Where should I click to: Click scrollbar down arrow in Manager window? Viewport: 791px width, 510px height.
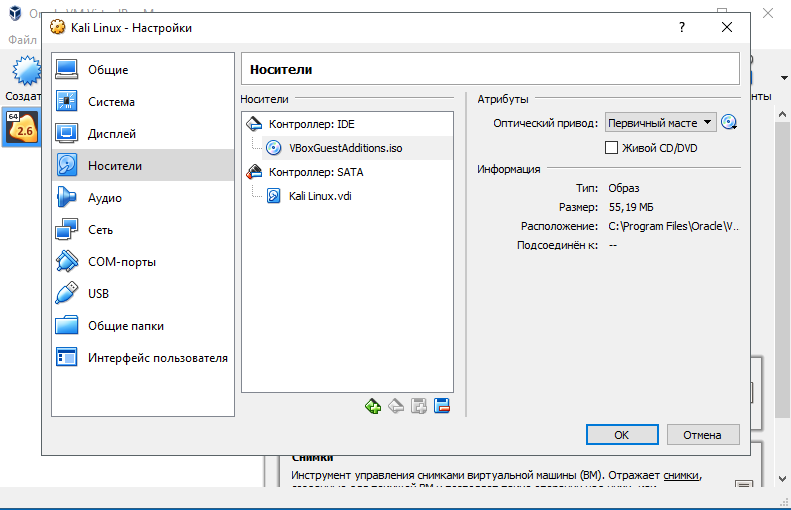coord(782,479)
